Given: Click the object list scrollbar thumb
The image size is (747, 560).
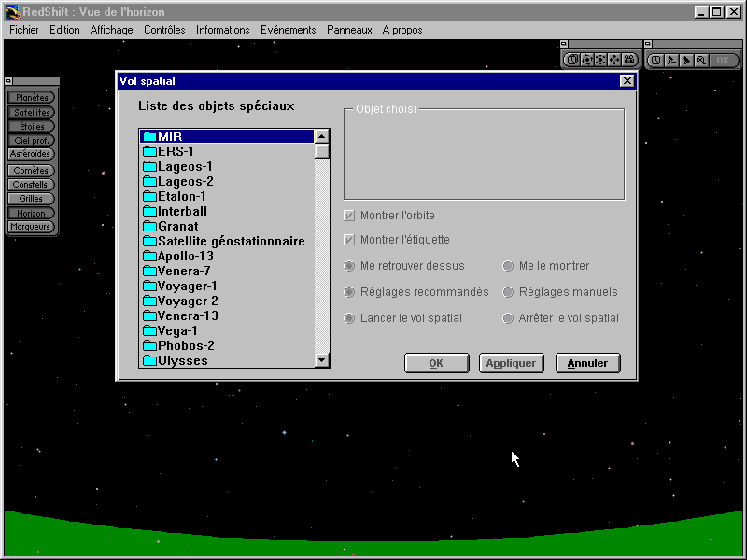Looking at the screenshot, I should (x=322, y=151).
